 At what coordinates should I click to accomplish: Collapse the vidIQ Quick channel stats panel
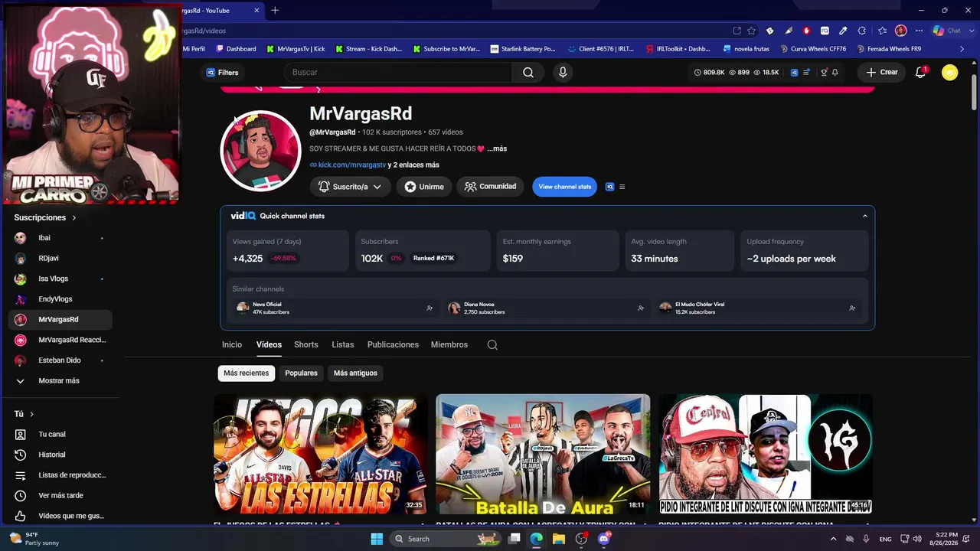[865, 216]
